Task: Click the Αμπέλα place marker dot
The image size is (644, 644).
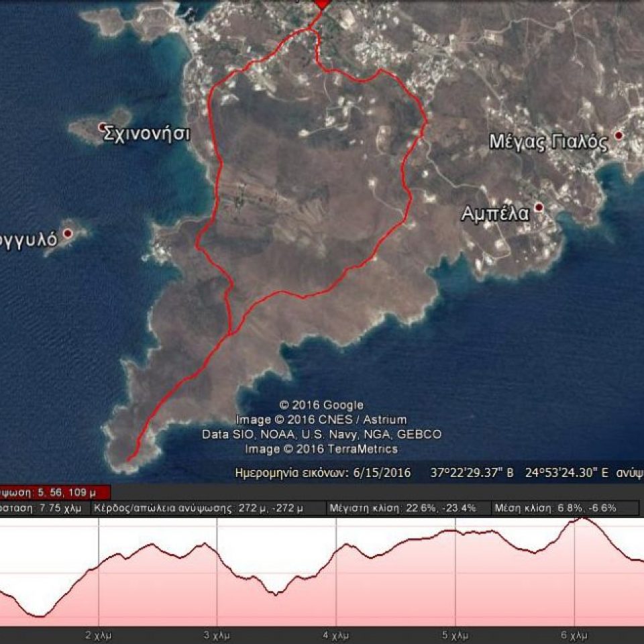Action: (539, 207)
